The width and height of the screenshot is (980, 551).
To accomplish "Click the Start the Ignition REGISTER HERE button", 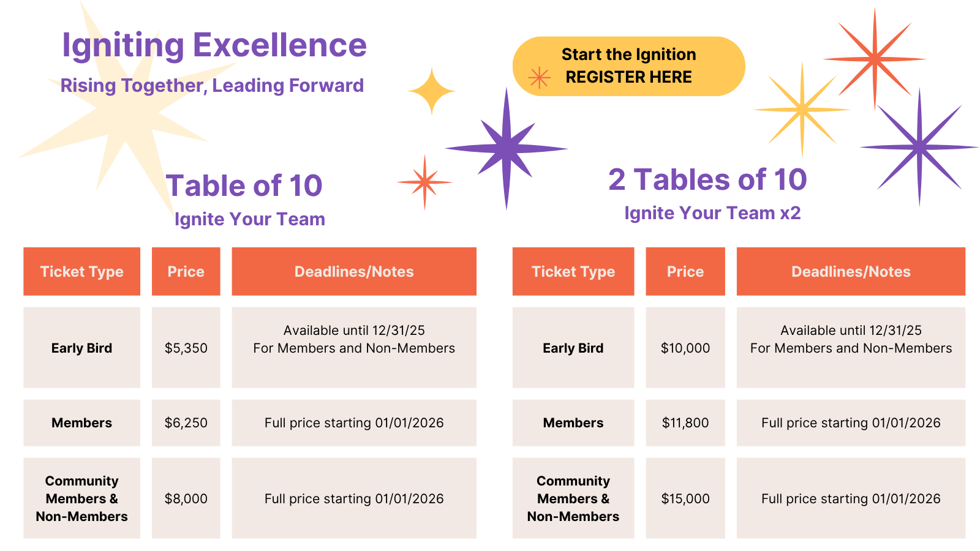I will pyautogui.click(x=628, y=66).
